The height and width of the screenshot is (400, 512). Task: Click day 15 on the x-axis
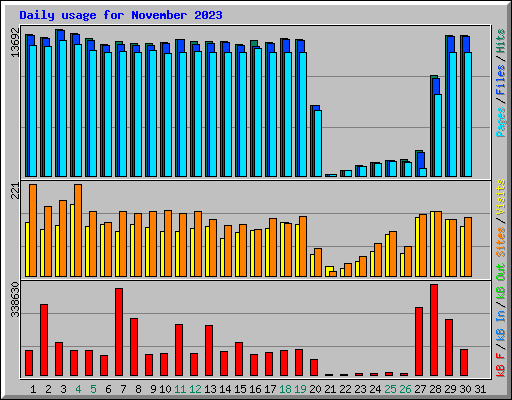click(240, 389)
